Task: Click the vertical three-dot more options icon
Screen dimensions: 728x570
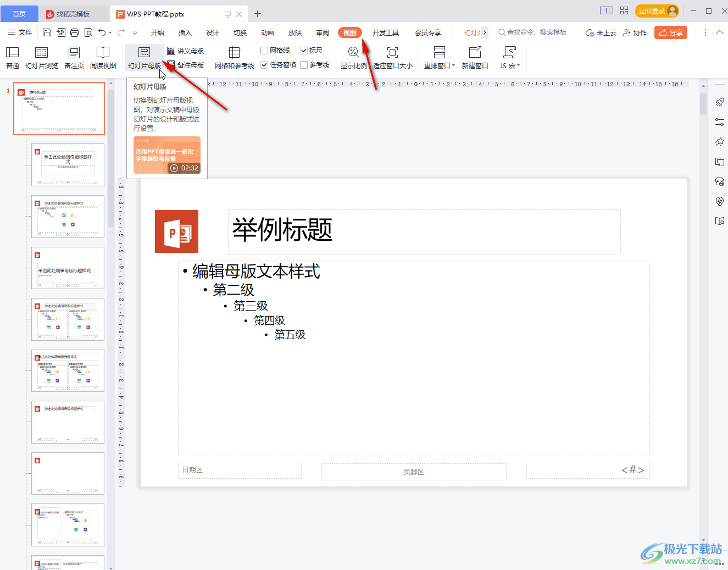Action: [x=705, y=32]
